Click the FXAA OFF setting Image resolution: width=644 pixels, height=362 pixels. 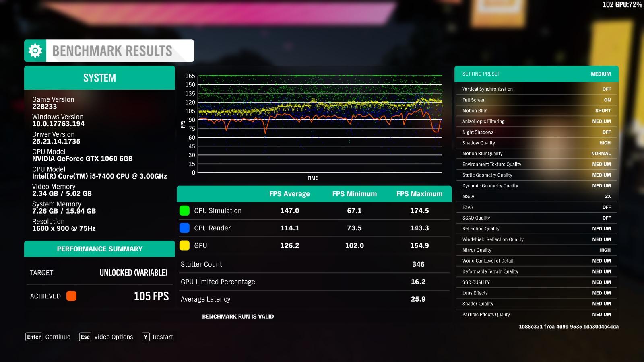(537, 207)
